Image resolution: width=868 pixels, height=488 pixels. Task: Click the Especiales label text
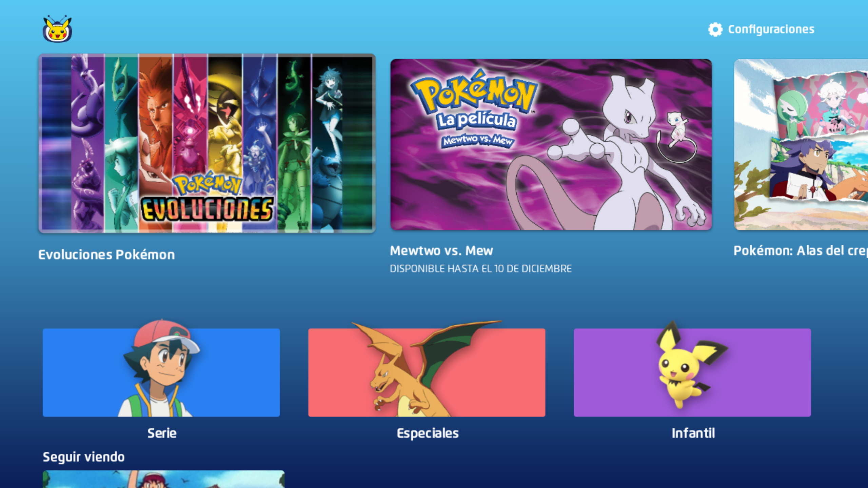pyautogui.click(x=428, y=433)
